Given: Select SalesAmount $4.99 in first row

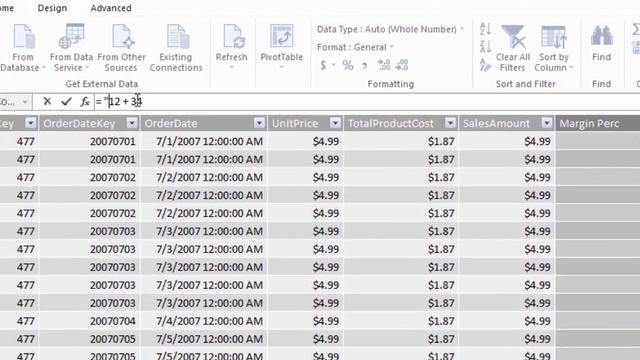Looking at the screenshot, I should coord(507,141).
